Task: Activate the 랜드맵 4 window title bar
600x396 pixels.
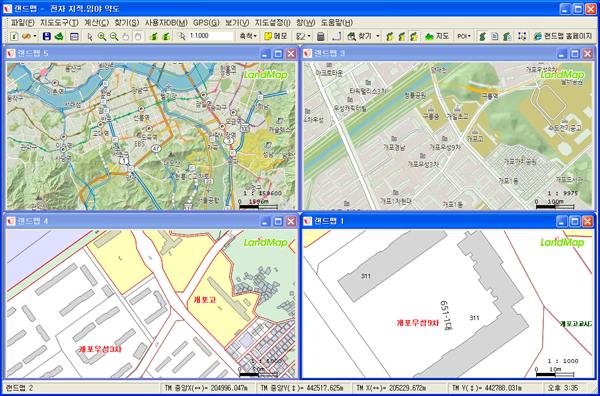Action: coord(133,221)
